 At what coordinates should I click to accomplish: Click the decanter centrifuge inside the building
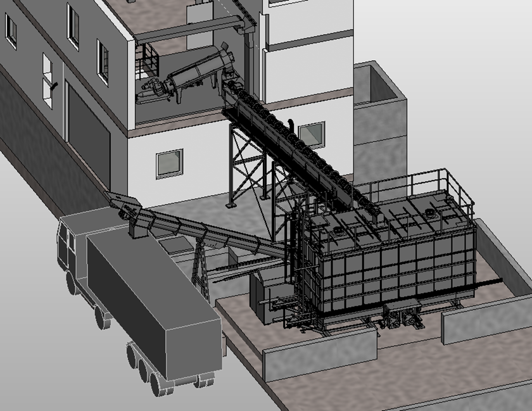click(x=190, y=76)
